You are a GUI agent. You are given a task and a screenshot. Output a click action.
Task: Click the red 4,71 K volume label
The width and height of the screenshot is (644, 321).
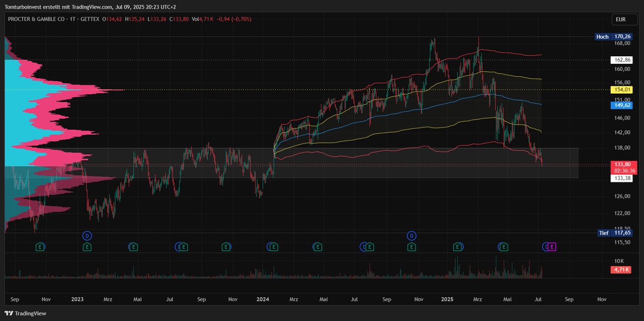click(x=621, y=270)
